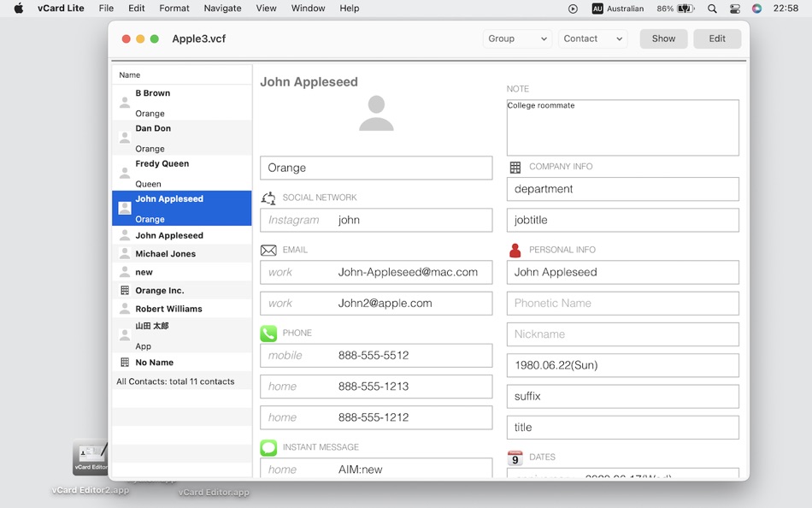Click the green Phone section icon

(x=268, y=334)
